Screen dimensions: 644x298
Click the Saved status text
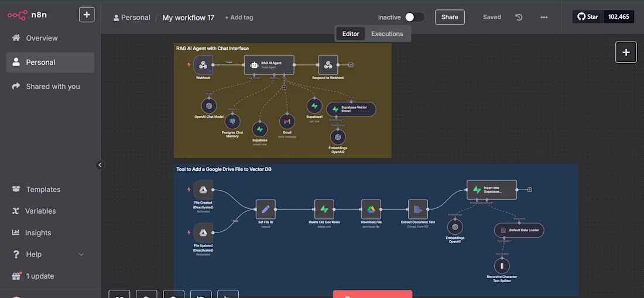tap(492, 17)
